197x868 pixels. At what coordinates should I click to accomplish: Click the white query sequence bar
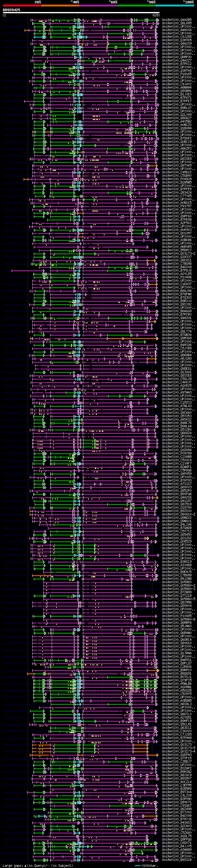[81, 13]
